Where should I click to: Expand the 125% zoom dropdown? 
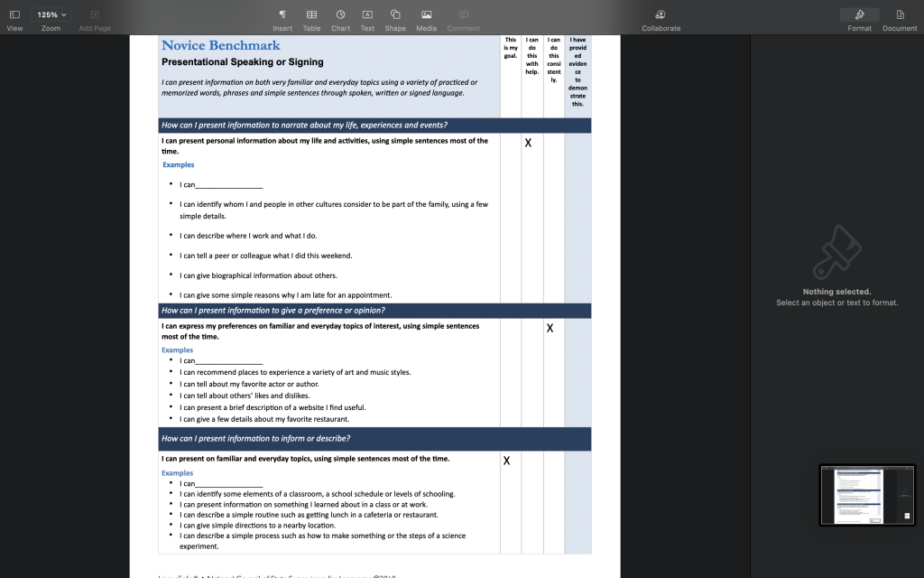click(51, 15)
